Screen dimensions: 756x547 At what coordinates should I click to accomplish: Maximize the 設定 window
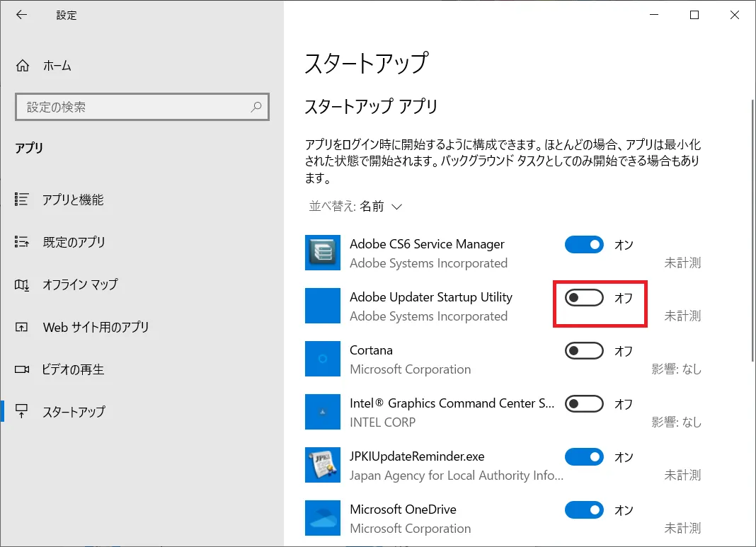(694, 15)
